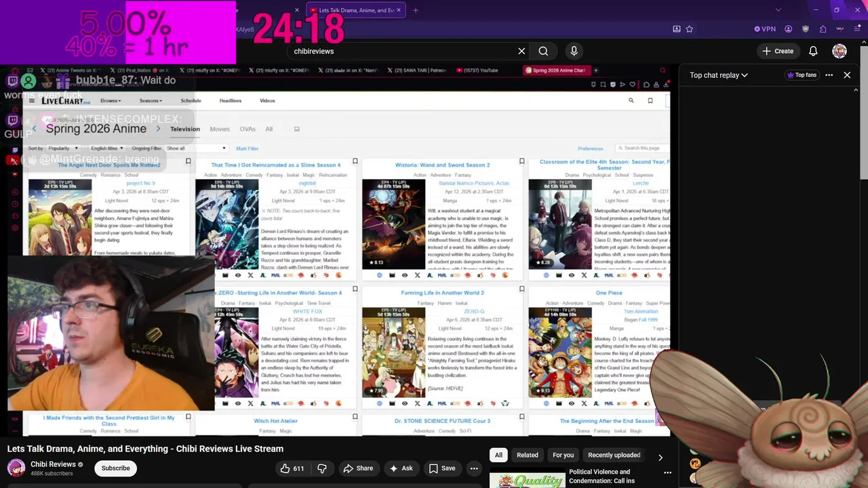Open the browser profile account icon

click(788, 29)
